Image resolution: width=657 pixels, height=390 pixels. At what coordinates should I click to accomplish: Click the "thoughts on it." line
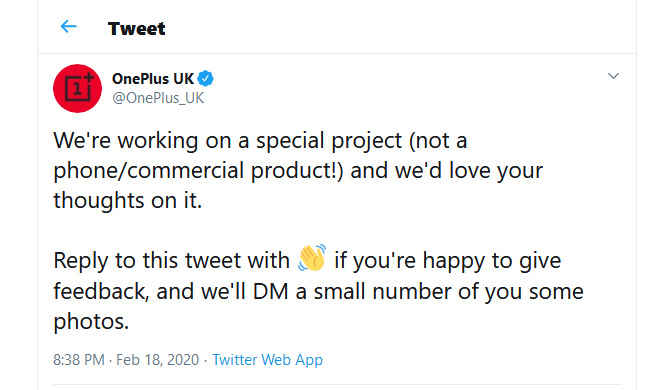(128, 200)
